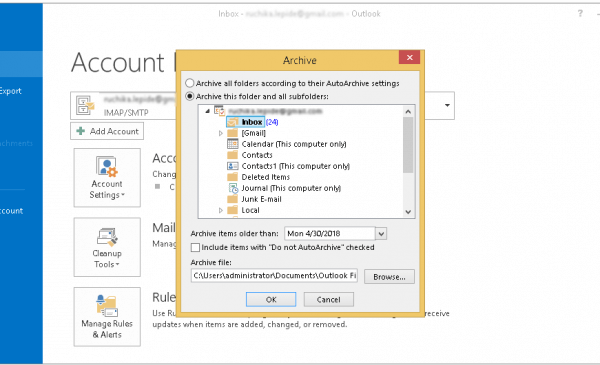Click the Inbox unread count (24)
600x365 pixels.
[272, 122]
